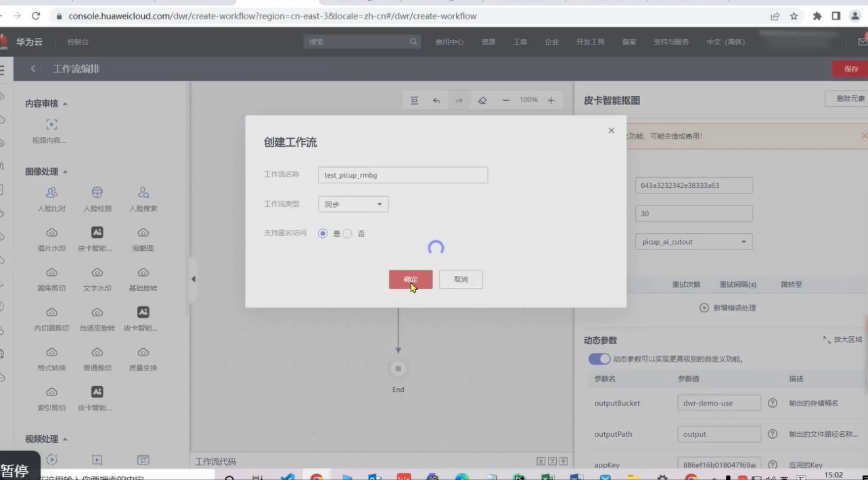Click the canvas align layout icon
Viewport: 868px width, 480px height.
coord(414,100)
